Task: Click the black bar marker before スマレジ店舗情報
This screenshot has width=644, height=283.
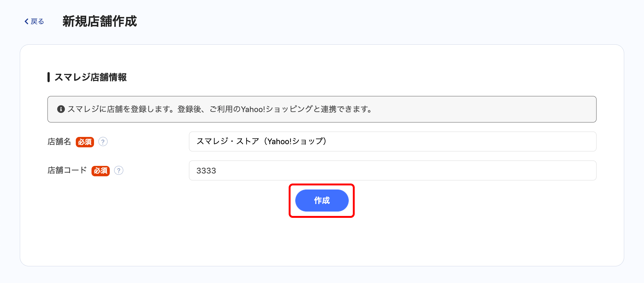Action: point(49,77)
